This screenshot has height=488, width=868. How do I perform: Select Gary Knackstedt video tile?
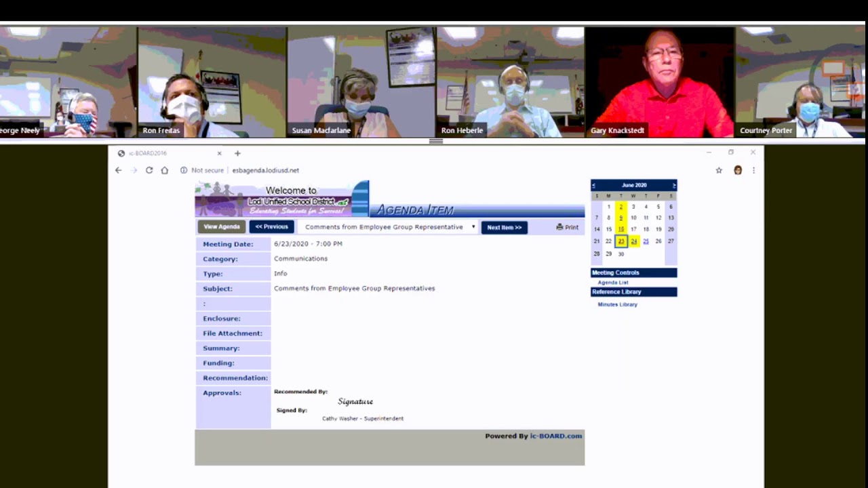pyautogui.click(x=660, y=82)
